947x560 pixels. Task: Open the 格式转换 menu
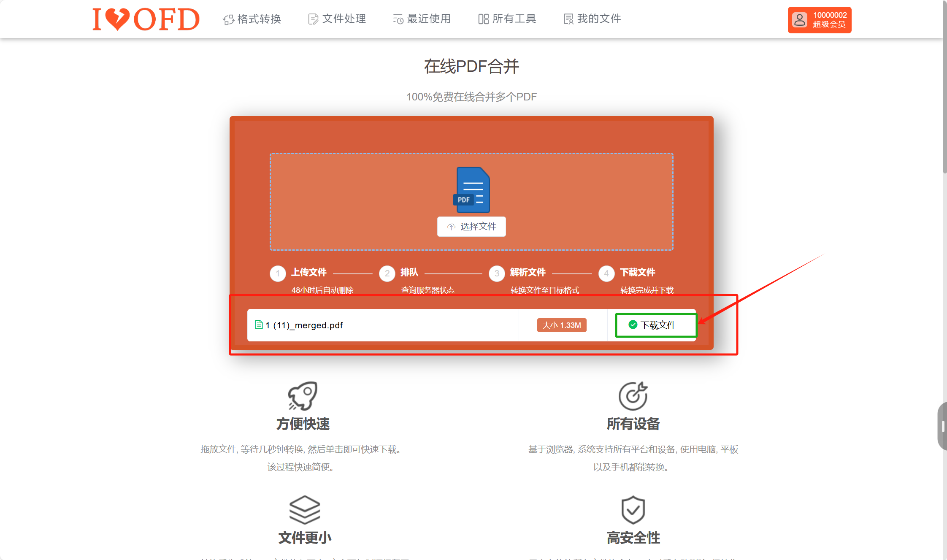pyautogui.click(x=252, y=19)
